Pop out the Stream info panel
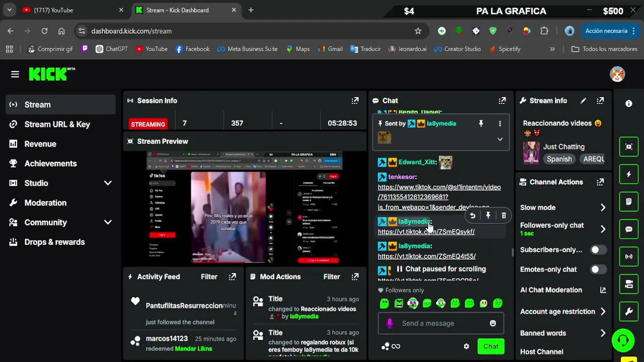This screenshot has width=644, height=362. [x=600, y=101]
